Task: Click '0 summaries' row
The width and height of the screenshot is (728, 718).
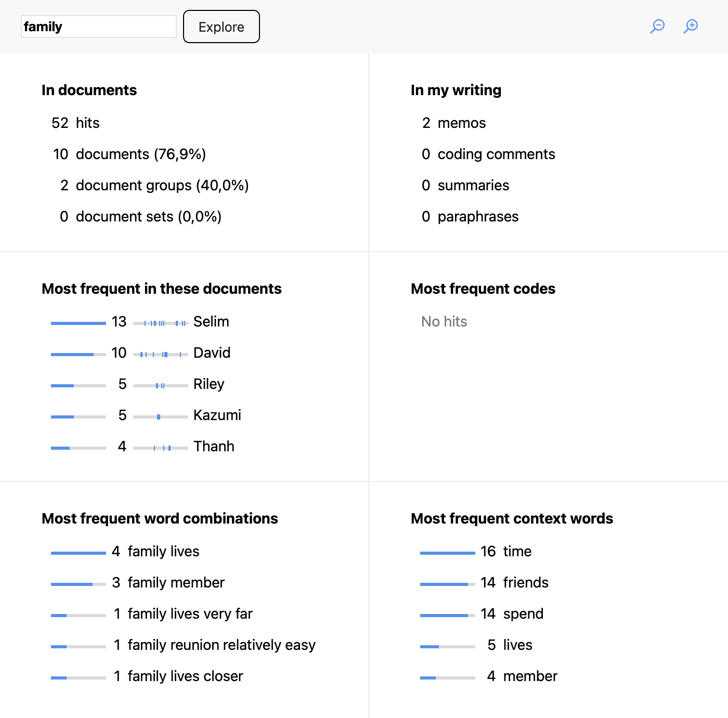Action: click(465, 185)
